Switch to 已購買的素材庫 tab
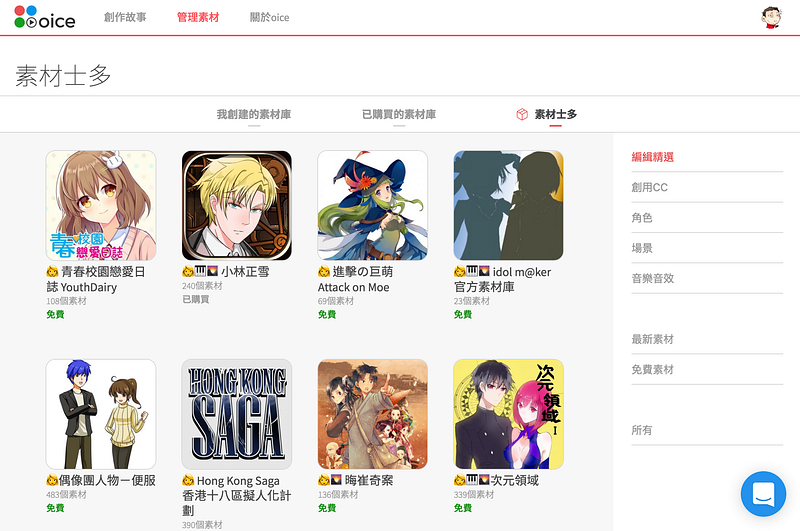This screenshot has height=531, width=800. (x=399, y=114)
